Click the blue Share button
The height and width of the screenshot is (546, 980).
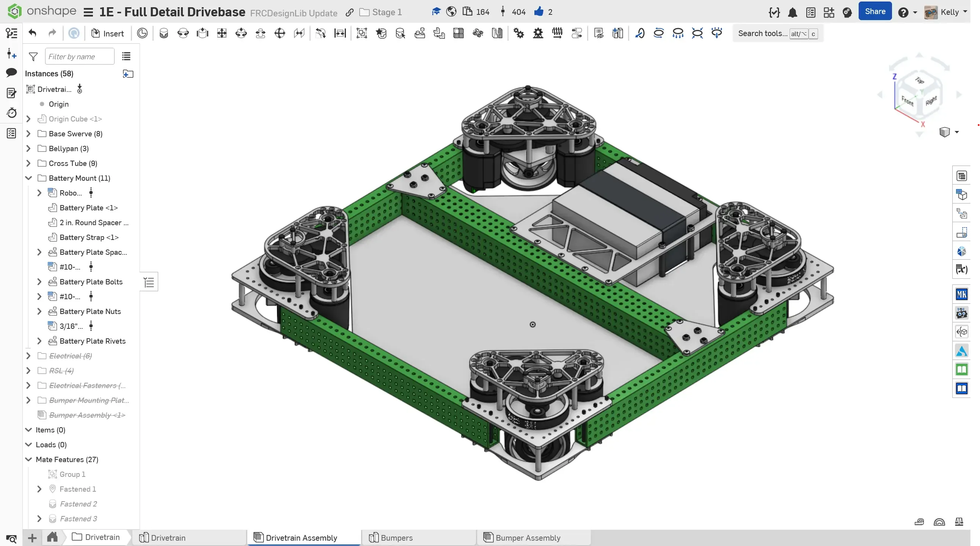point(875,11)
